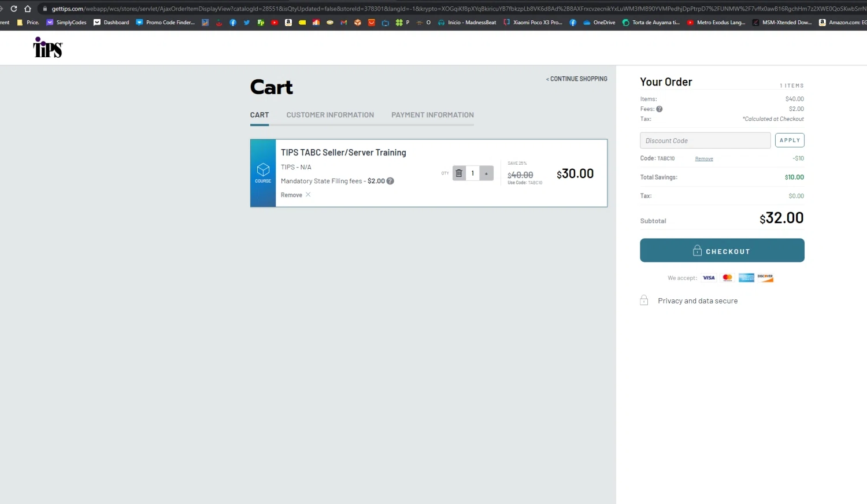Open the help icon beside Mandatory State Filing fees

(390, 181)
